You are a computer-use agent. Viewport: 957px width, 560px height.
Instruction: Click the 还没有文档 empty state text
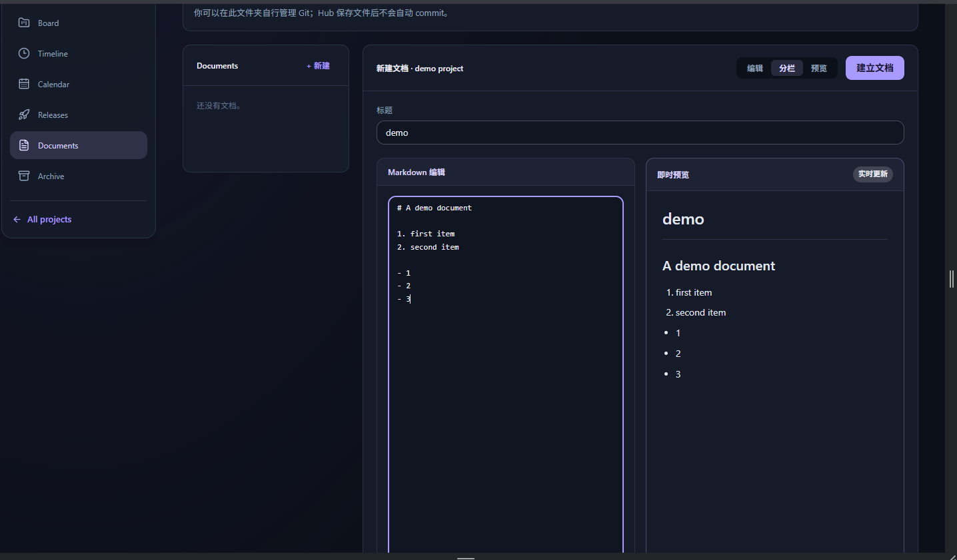(x=219, y=106)
